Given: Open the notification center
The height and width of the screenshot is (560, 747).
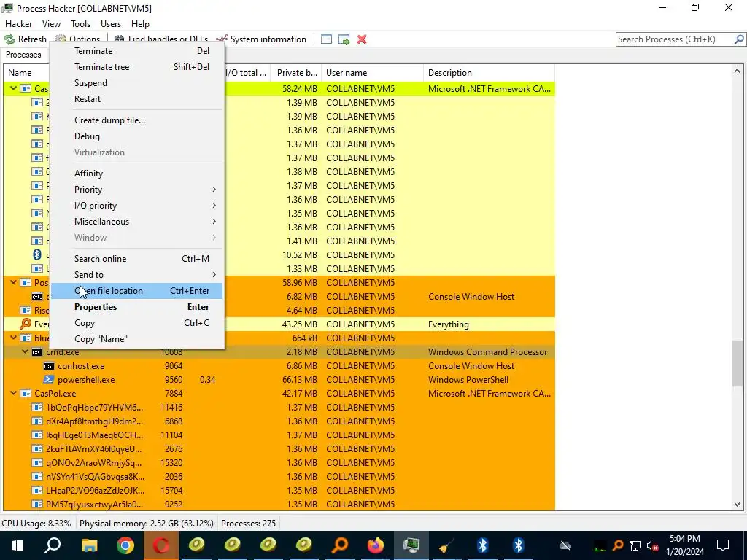Looking at the screenshot, I should [x=723, y=545].
